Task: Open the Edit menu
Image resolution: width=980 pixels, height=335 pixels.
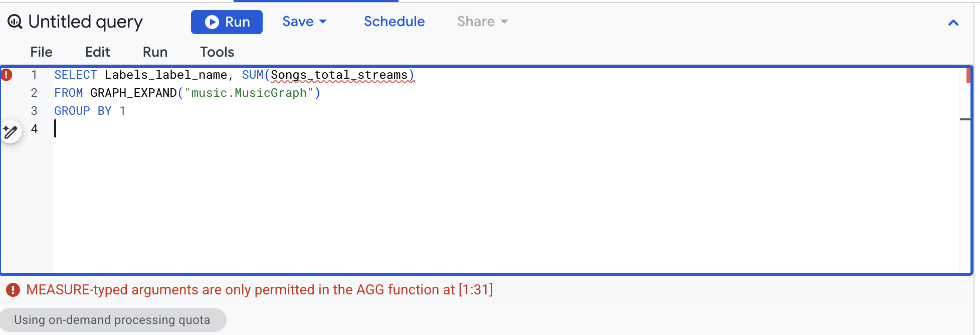Action: pyautogui.click(x=97, y=52)
